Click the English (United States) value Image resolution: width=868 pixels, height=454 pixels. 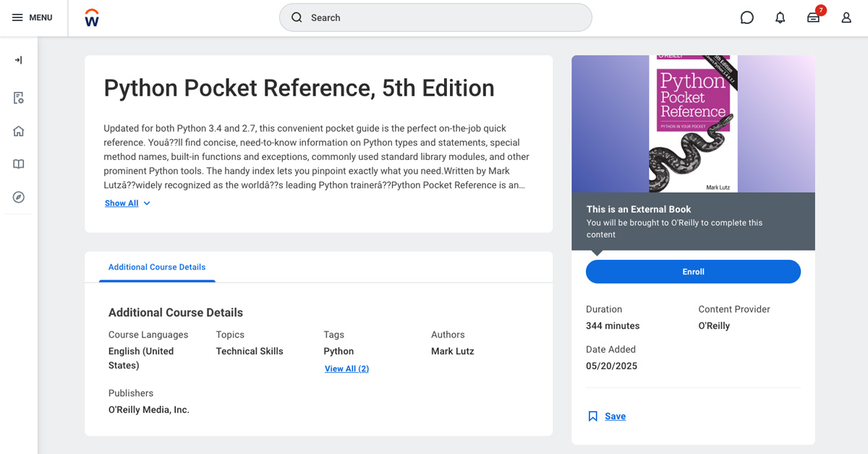(x=141, y=358)
